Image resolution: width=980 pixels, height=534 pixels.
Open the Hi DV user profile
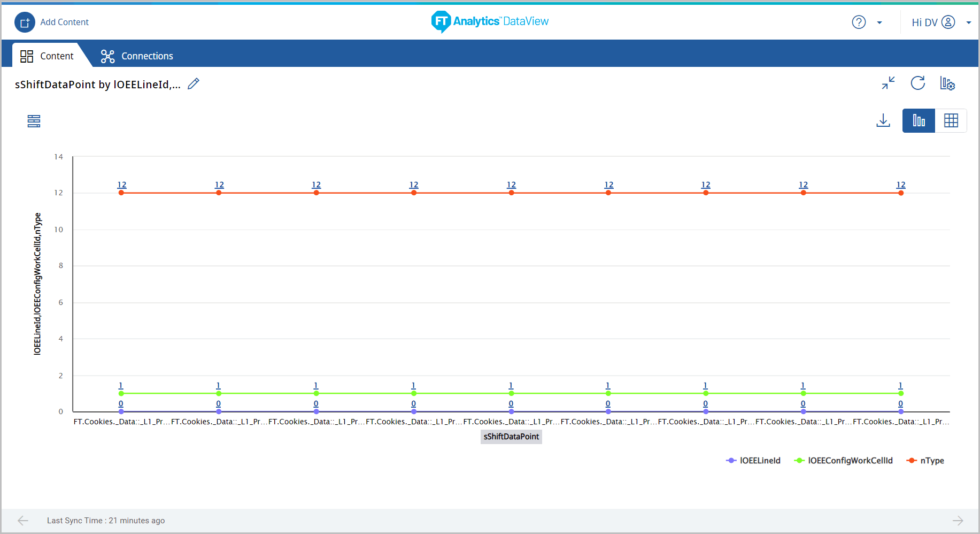(933, 22)
